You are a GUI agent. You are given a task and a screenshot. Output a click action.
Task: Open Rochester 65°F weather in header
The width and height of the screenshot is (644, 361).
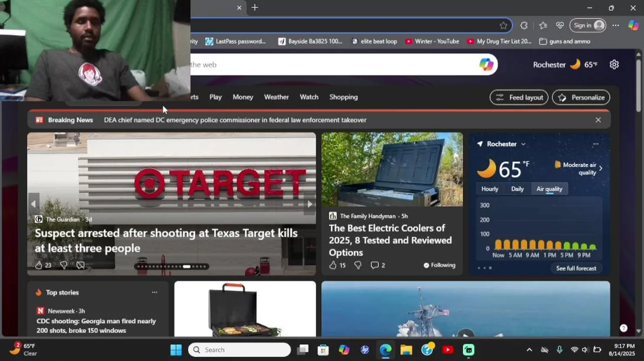point(565,65)
